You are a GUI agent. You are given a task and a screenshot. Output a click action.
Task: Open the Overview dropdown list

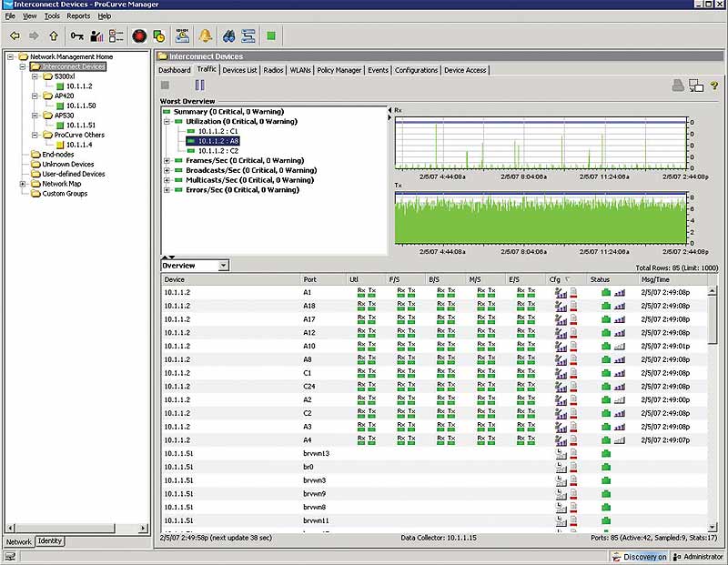coord(224,266)
